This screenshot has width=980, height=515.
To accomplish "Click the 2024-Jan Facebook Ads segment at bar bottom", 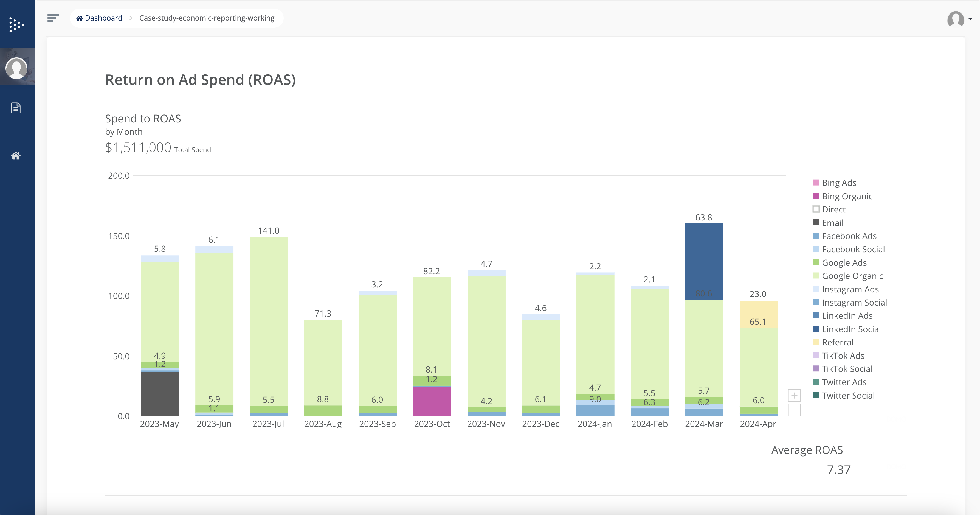I will pyautogui.click(x=595, y=411).
